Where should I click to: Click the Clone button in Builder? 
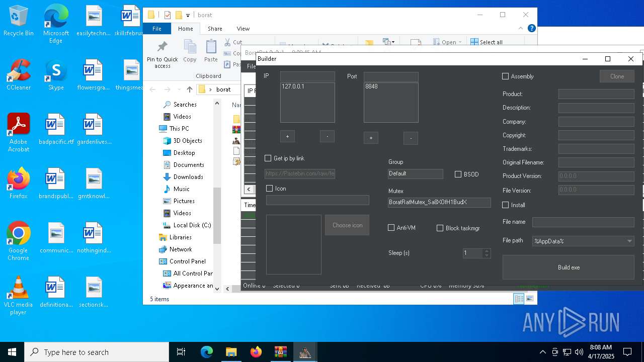(x=617, y=76)
